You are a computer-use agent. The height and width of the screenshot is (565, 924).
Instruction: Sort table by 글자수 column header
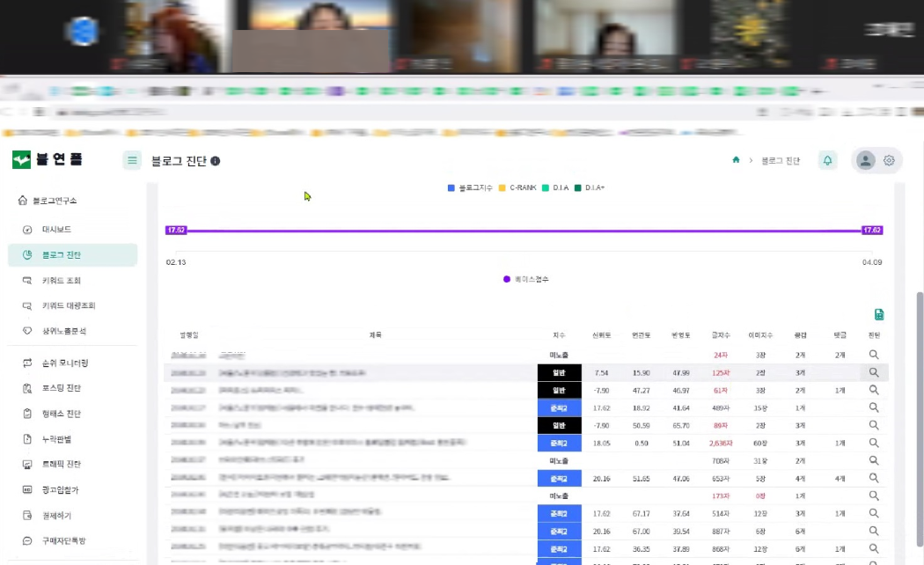[721, 334]
